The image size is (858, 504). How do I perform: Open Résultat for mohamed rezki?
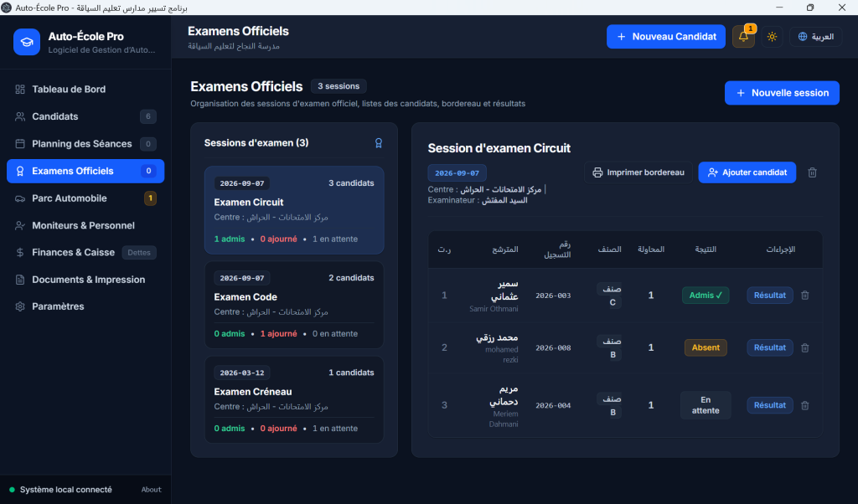click(x=770, y=347)
